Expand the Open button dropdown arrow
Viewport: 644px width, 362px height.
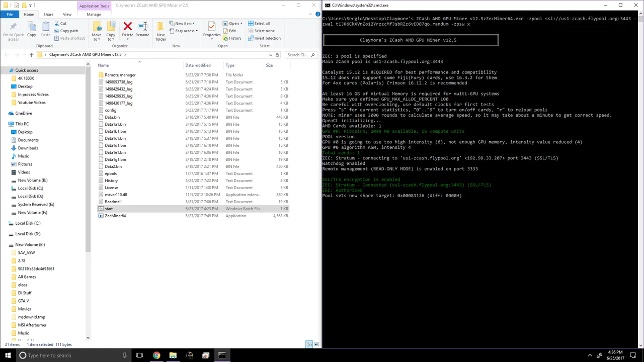241,24
